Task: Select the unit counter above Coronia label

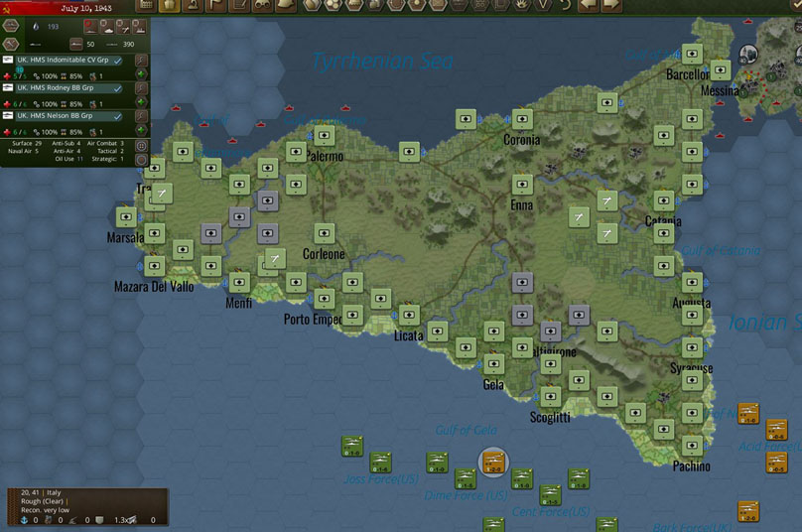Action: [522, 119]
